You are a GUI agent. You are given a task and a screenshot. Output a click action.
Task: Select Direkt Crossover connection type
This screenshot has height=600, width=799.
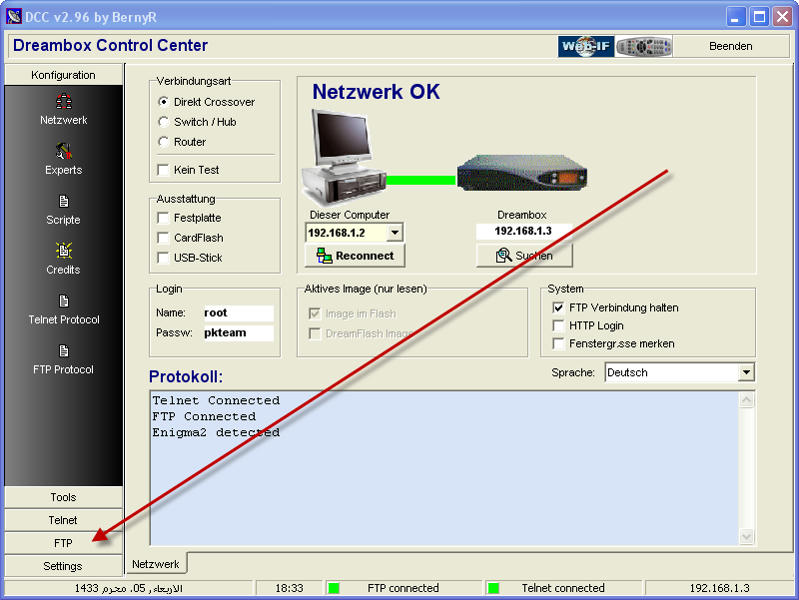[x=163, y=102]
